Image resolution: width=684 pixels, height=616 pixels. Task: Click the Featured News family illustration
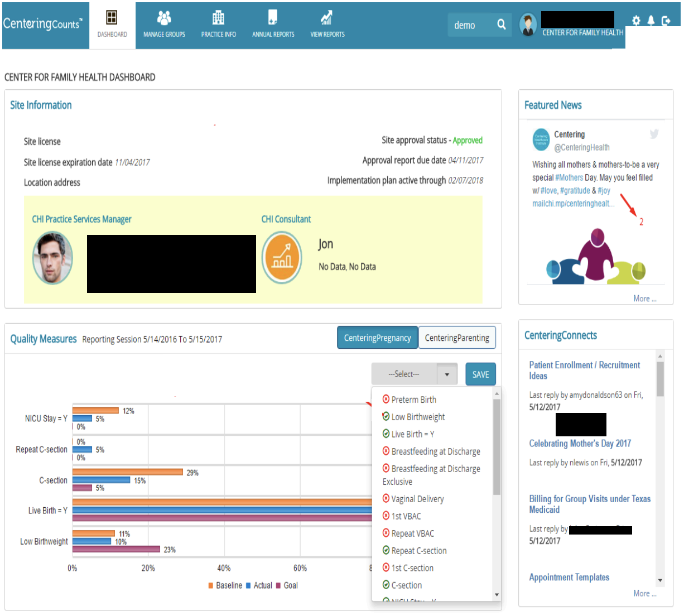coord(595,256)
